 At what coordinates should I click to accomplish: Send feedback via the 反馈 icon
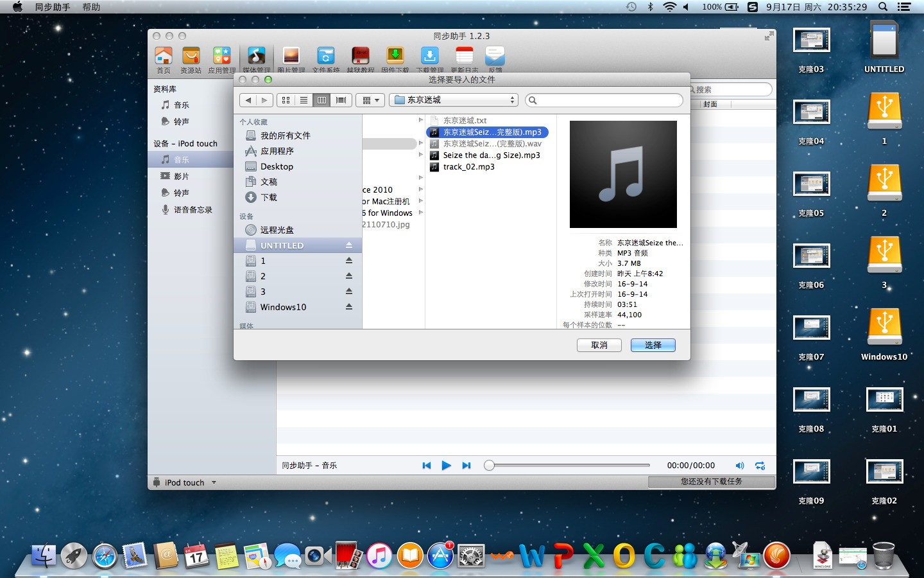click(x=495, y=58)
